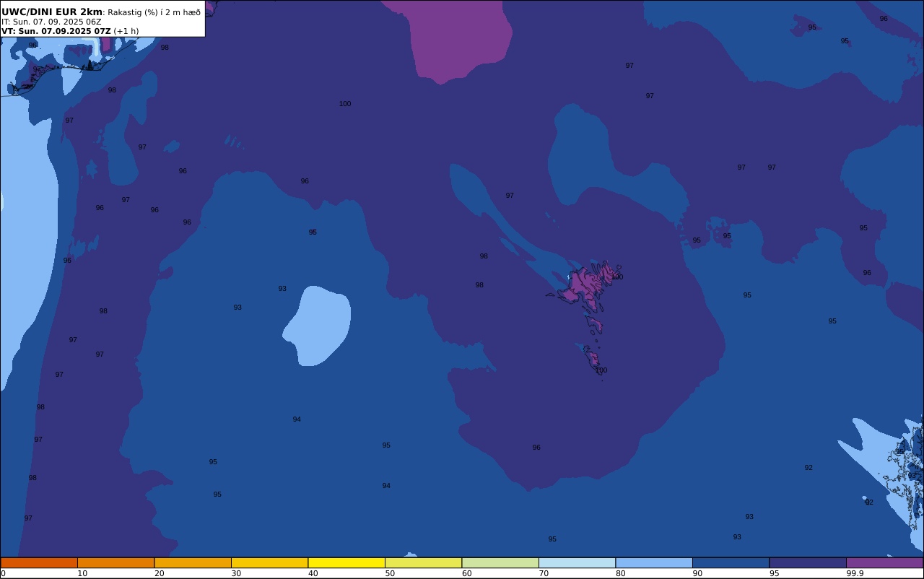
Task: Click the '80' tick label under the colorbar
Action: coord(620,573)
